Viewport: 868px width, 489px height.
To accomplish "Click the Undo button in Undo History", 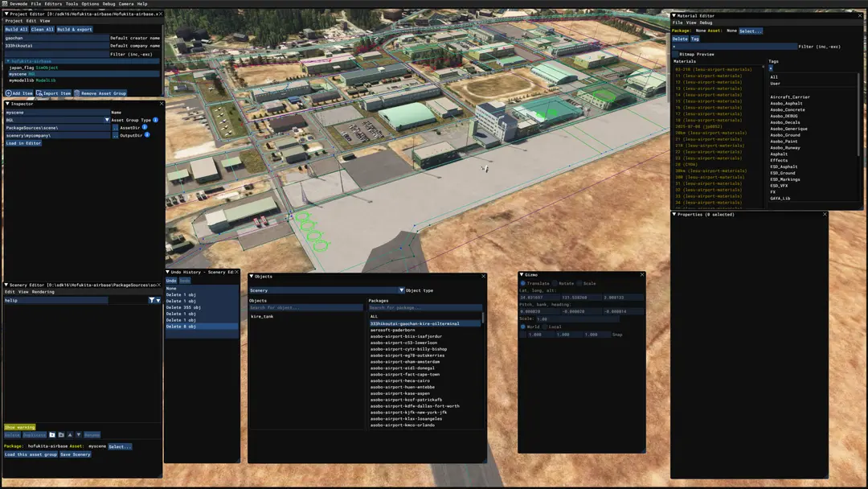I will pyautogui.click(x=171, y=281).
